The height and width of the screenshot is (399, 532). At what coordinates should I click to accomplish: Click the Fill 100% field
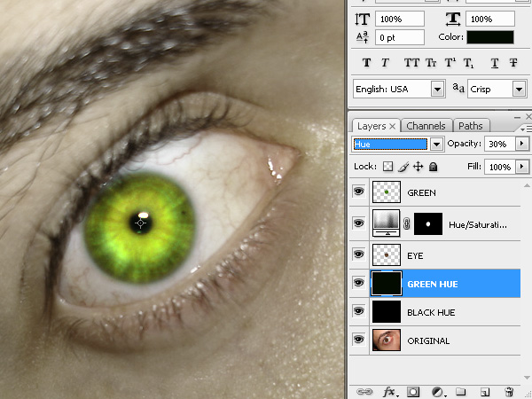(x=500, y=167)
